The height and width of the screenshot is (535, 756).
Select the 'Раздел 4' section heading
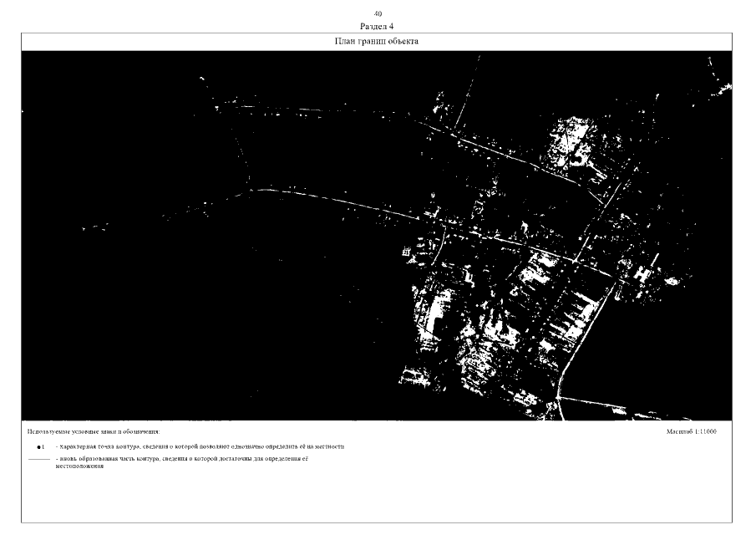(x=377, y=26)
